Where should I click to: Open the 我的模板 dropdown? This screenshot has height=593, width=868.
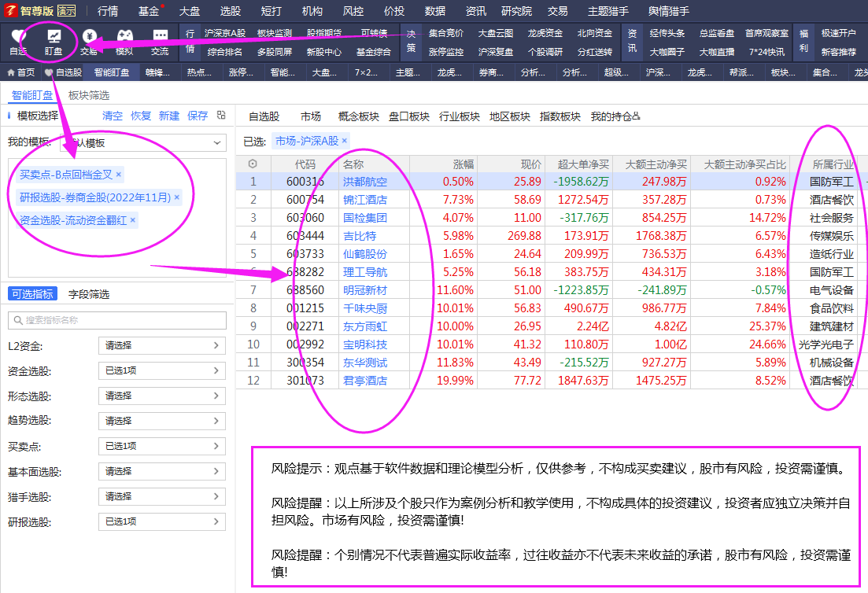pos(143,142)
